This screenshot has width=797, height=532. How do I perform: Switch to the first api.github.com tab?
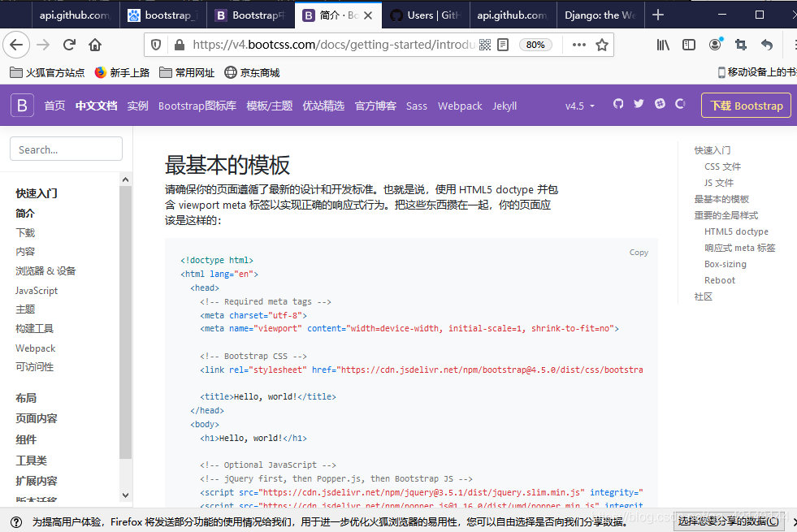coord(75,15)
